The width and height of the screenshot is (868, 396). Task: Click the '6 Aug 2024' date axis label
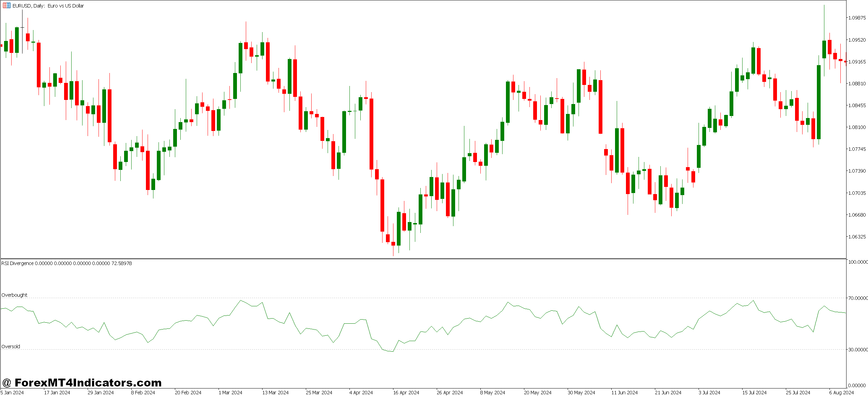point(842,393)
